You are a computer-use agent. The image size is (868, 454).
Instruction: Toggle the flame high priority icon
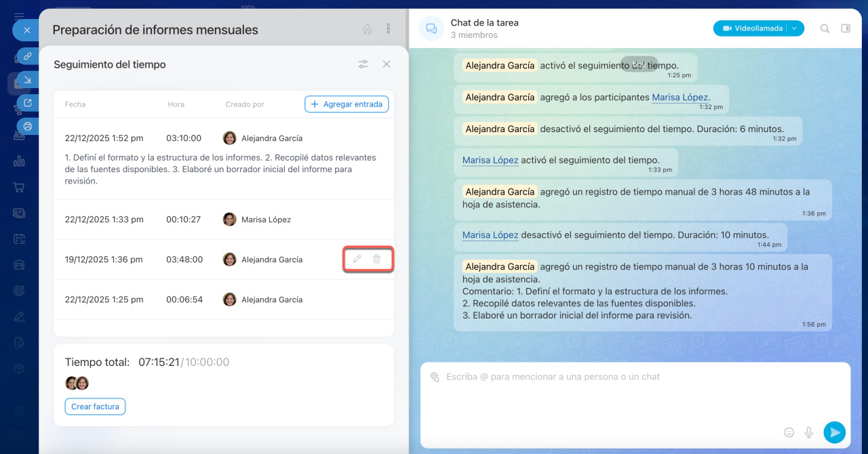(367, 29)
